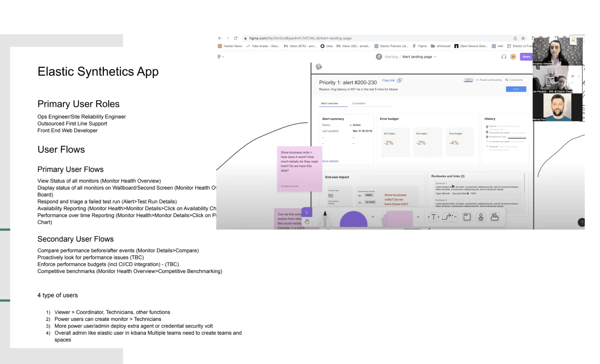Select the Stamp tool
Screen dimensions: 600x364
(481, 217)
